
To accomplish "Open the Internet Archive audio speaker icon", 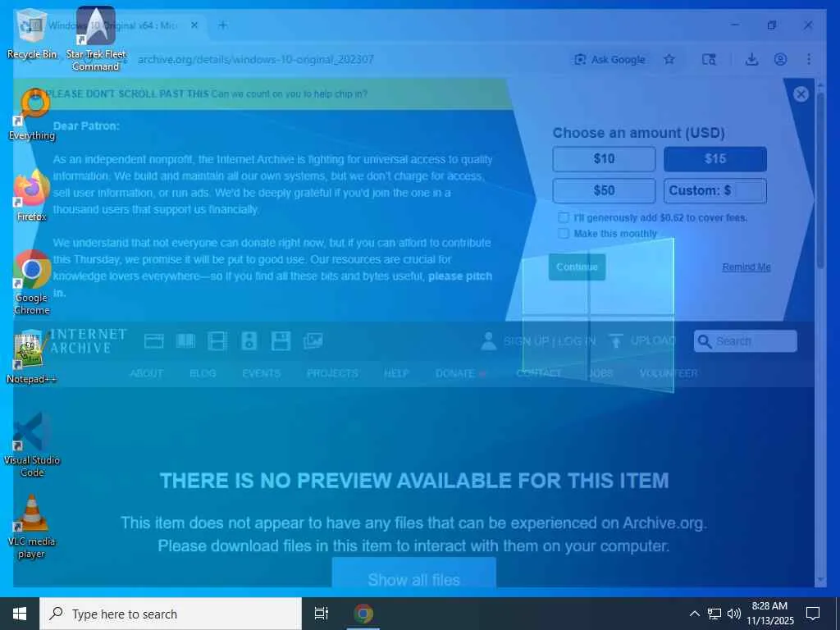I will click(249, 341).
